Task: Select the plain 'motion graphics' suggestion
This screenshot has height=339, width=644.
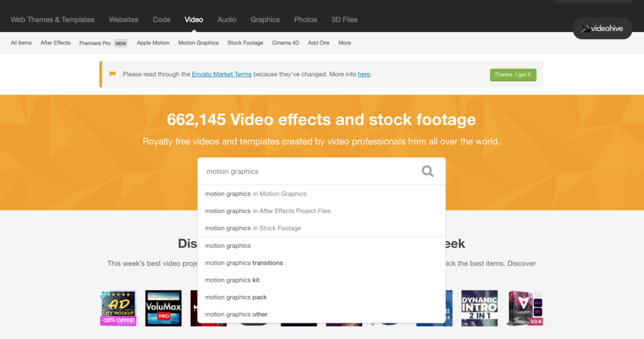Action: (321, 246)
